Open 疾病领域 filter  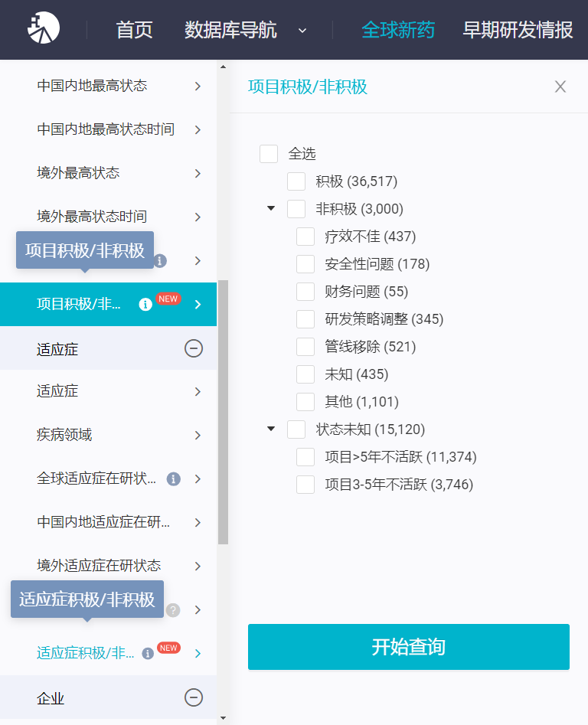coord(108,435)
